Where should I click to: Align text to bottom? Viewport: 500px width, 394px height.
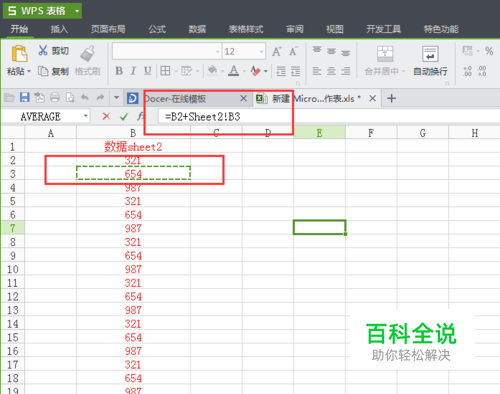coord(346,52)
